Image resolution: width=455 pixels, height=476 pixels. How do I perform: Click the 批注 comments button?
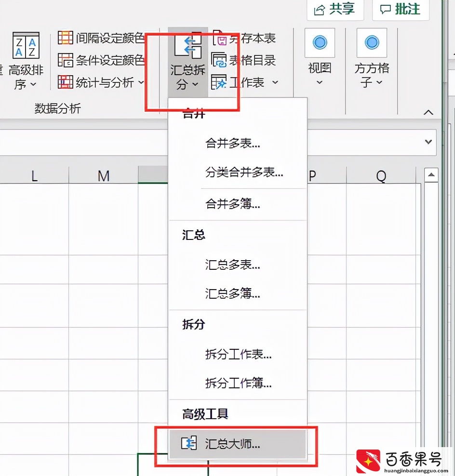coord(401,9)
